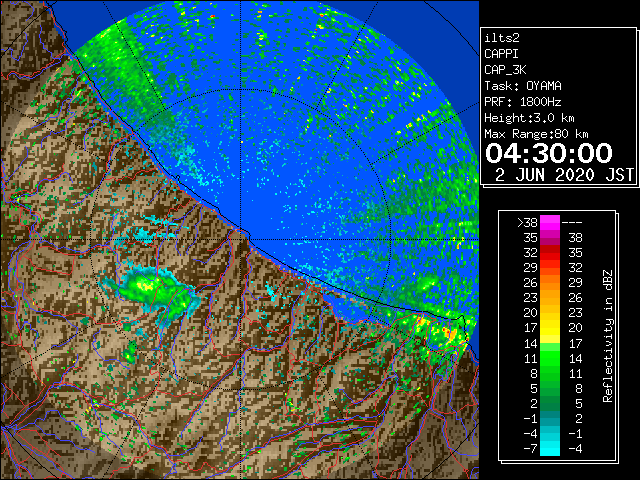Click the "CAP_3K" text
This screenshot has width=640, height=480.
[x=505, y=70]
